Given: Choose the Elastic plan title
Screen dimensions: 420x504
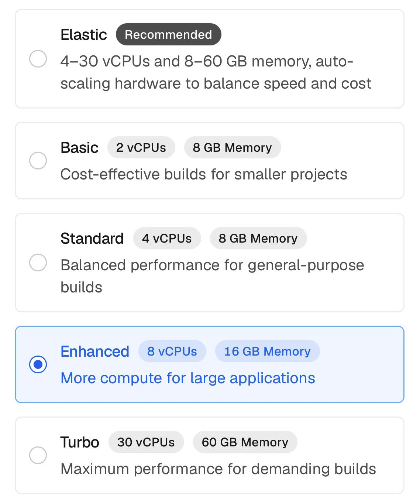Looking at the screenshot, I should [84, 35].
